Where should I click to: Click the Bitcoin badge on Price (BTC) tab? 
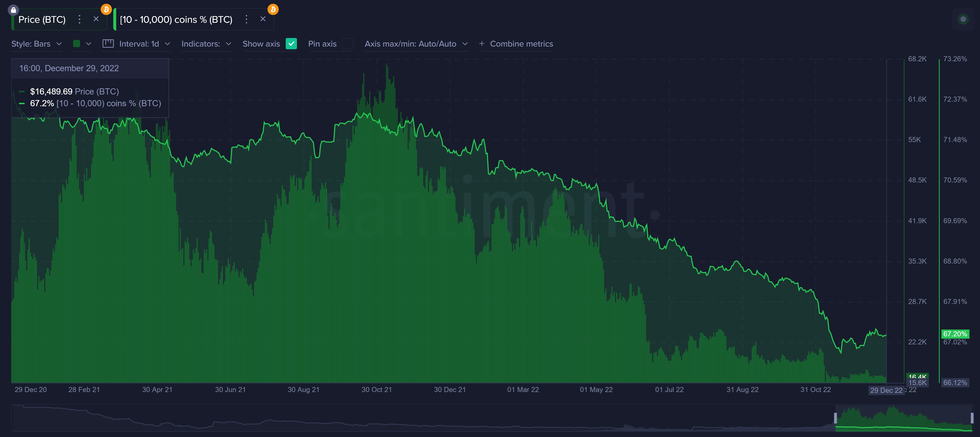106,9
